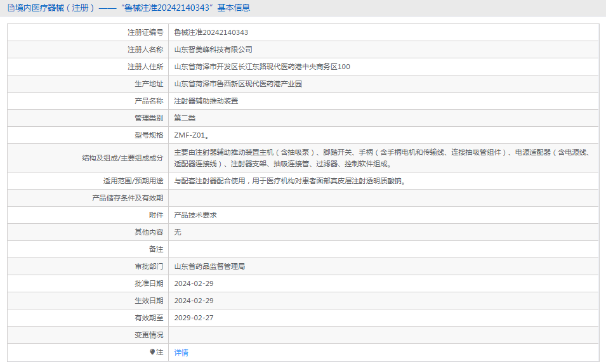Click the 详情 link in the note row

point(181,353)
